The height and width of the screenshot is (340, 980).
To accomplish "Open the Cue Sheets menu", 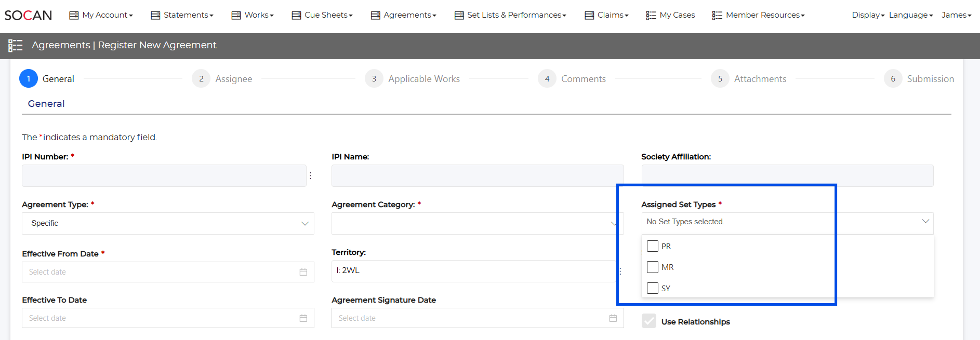I will (x=322, y=15).
